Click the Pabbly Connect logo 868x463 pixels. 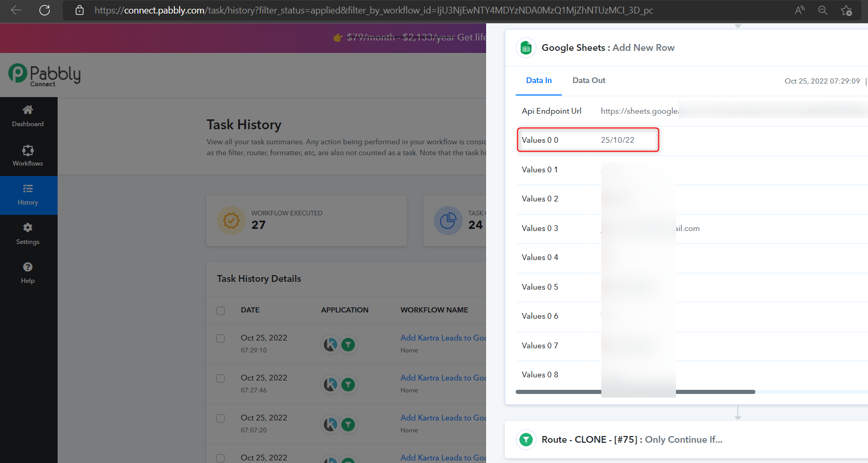point(45,75)
